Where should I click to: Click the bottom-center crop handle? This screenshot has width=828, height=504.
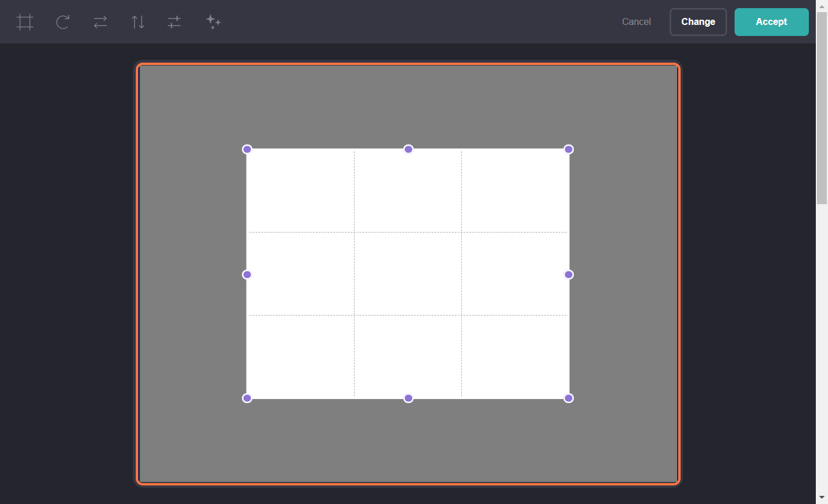(408, 398)
